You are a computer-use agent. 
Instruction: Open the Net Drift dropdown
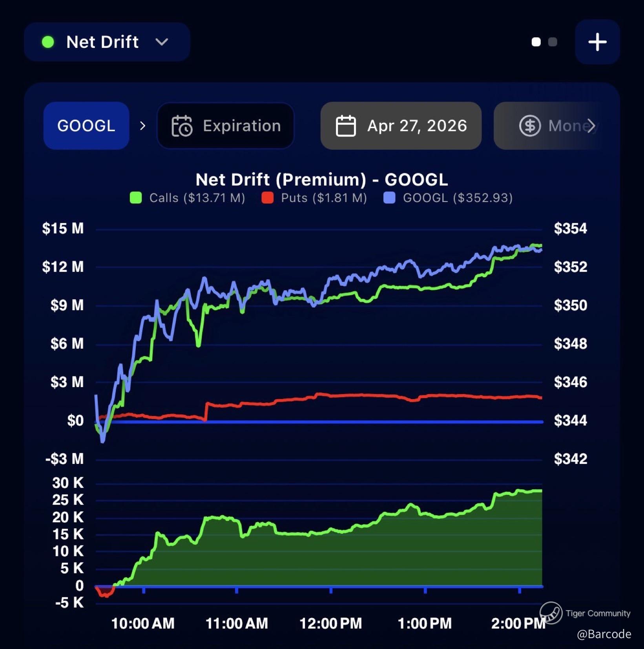(x=107, y=42)
